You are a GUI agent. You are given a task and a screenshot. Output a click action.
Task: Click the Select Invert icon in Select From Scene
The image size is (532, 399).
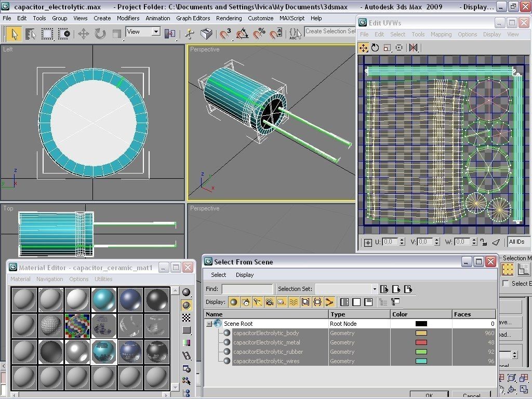click(408, 289)
